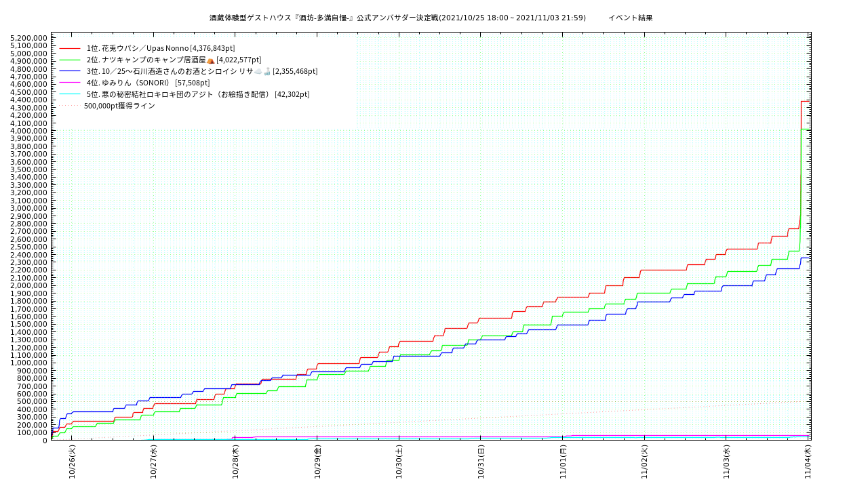Click the x-axis date label 11/01(月)
Screen dimensions: 868x488
point(563,462)
